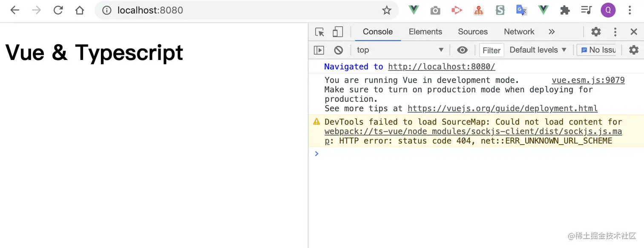Open the top JavaScript context dropdown
This screenshot has height=248, width=644.
[x=400, y=50]
